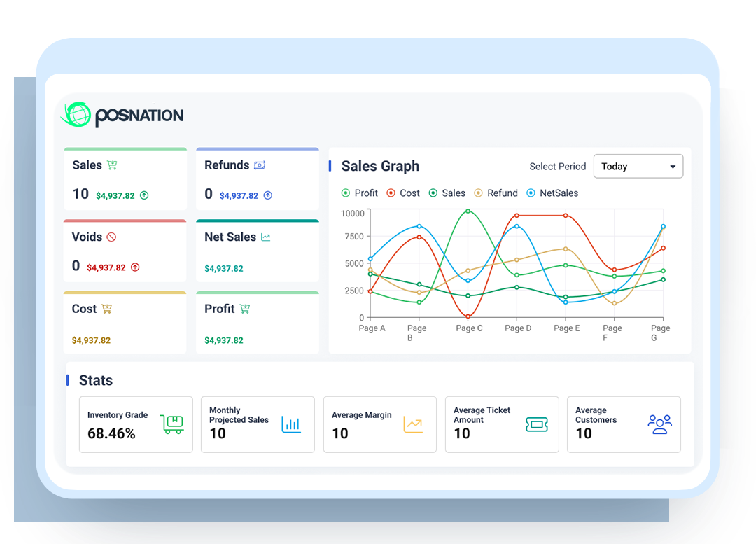Click the Sales count of 10
This screenshot has width=756, height=544.
[x=80, y=194]
